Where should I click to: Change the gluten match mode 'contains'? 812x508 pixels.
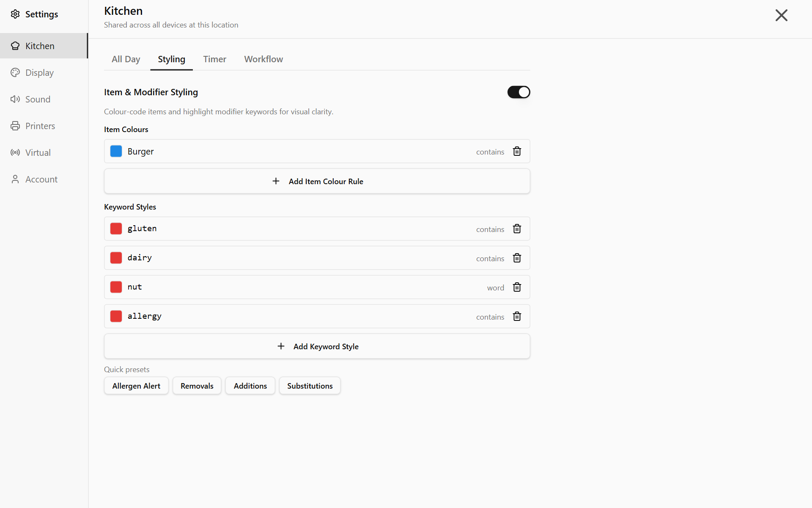pyautogui.click(x=490, y=229)
